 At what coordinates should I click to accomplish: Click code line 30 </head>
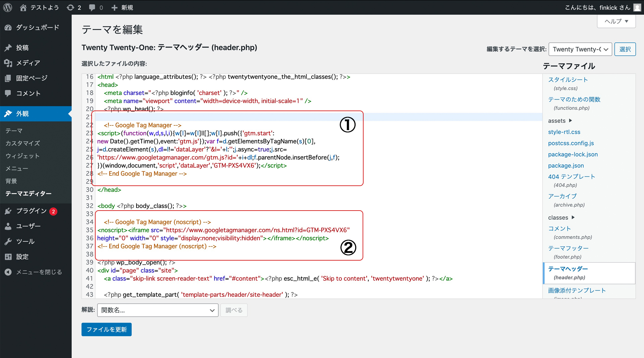coord(109,190)
